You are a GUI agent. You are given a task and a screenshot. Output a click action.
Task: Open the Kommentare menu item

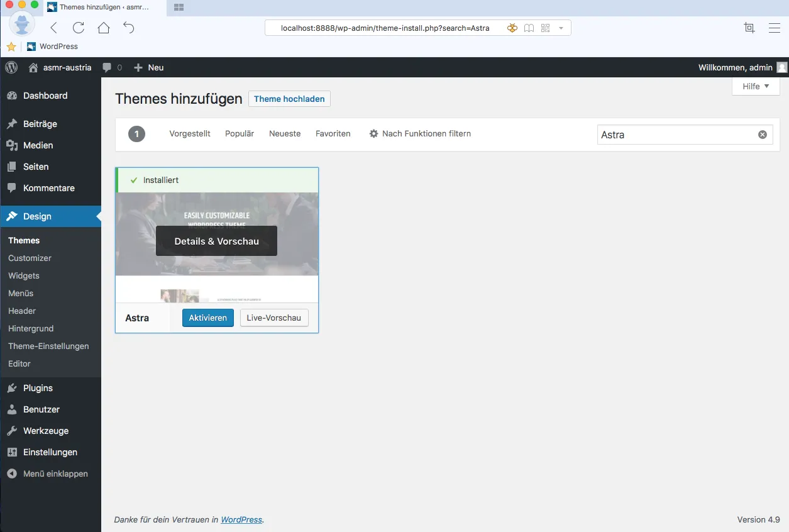(x=50, y=188)
